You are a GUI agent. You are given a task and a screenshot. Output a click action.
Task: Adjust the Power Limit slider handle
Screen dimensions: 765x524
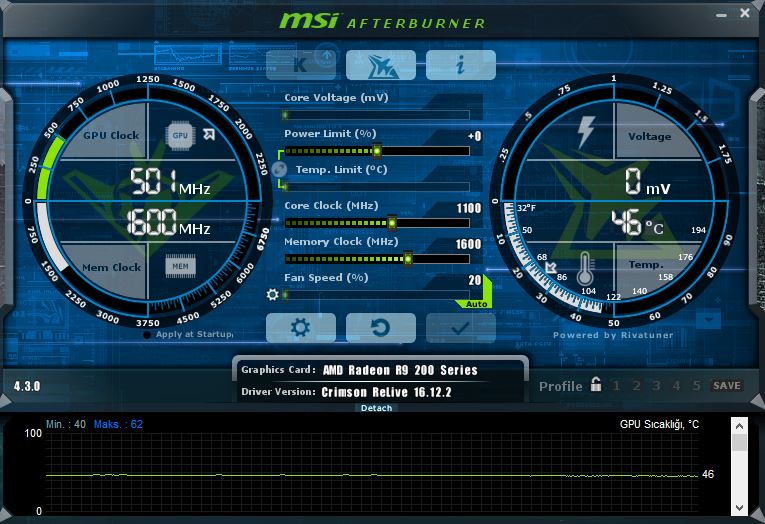click(x=377, y=151)
